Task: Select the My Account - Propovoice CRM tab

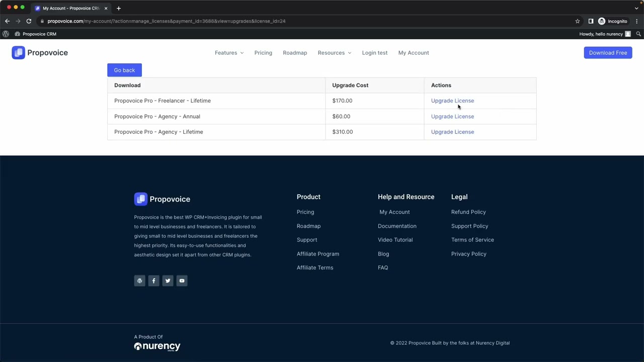Action: (70, 8)
